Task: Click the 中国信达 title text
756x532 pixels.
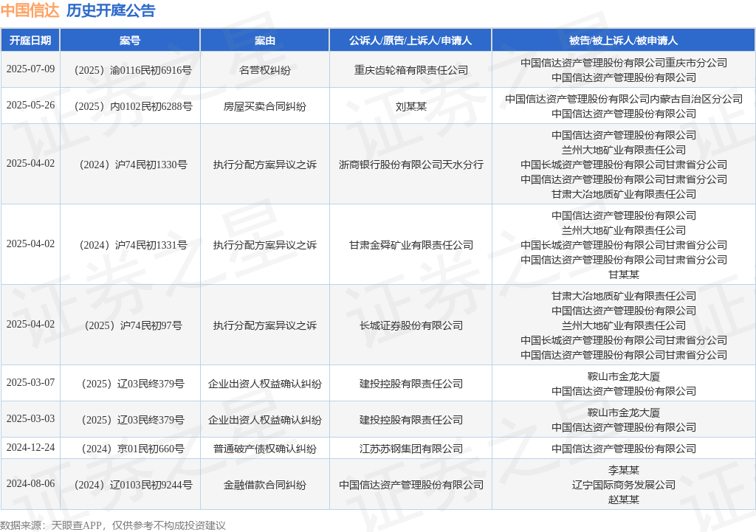Action: click(30, 10)
